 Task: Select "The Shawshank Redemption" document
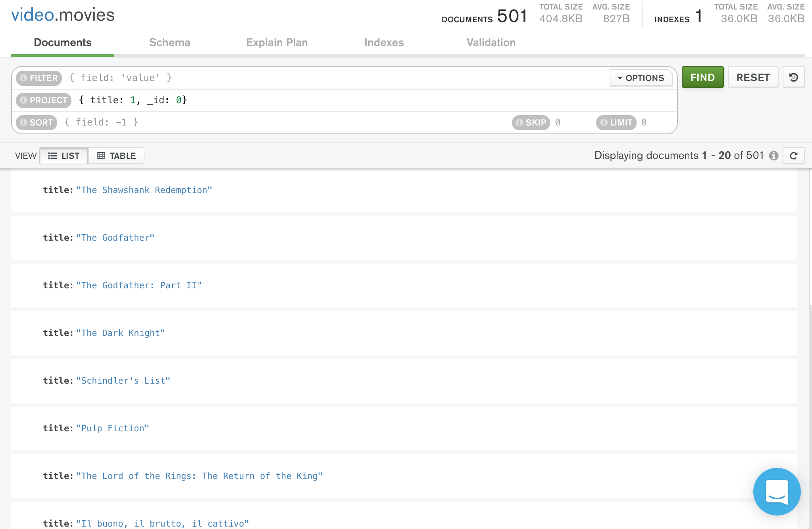coord(404,190)
